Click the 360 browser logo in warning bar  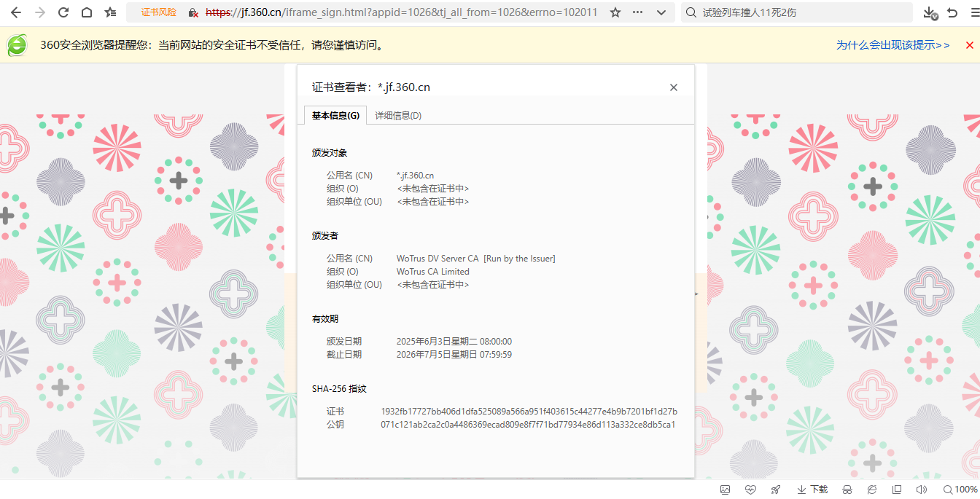17,45
